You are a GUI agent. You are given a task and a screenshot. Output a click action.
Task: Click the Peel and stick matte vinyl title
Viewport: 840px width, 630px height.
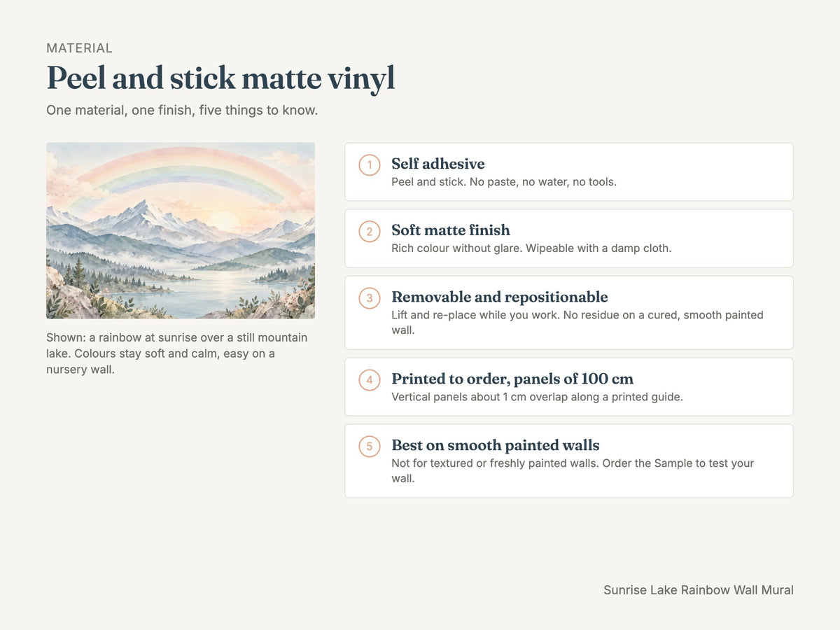(220, 78)
